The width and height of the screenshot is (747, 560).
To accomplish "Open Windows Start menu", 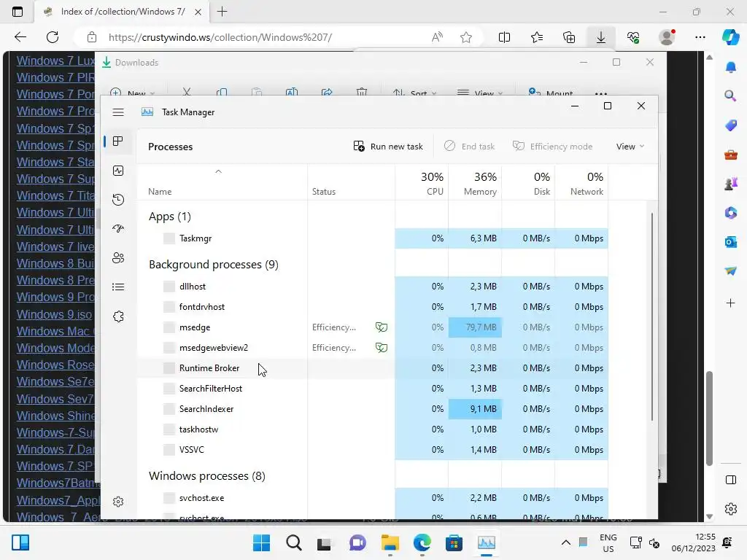I will click(x=262, y=542).
